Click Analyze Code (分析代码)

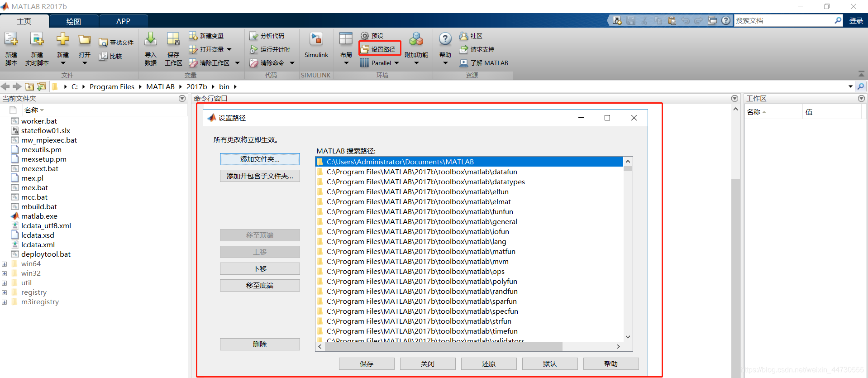click(267, 36)
